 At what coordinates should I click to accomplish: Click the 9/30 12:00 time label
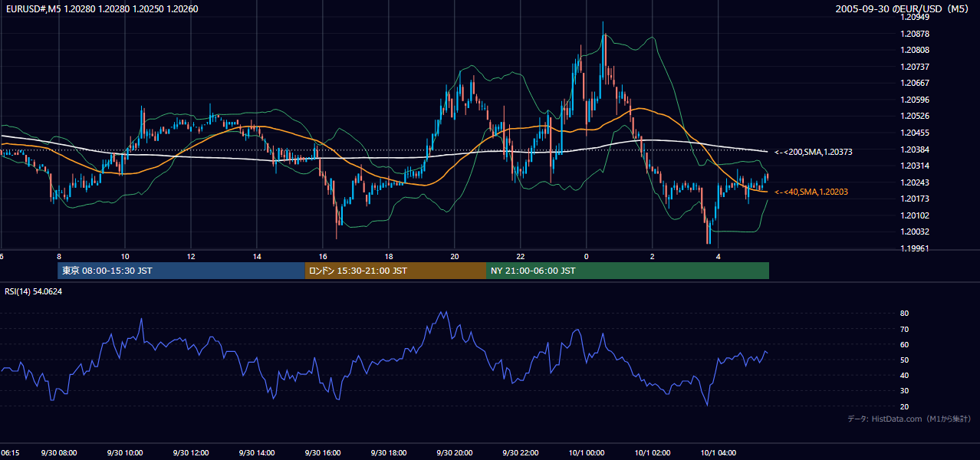[191, 453]
